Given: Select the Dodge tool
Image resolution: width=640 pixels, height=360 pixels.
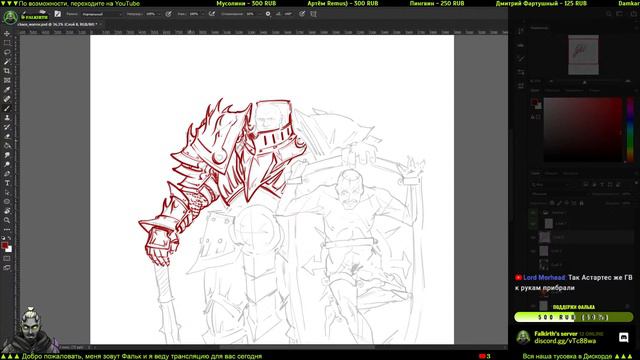Looking at the screenshot, I should pos(7,165).
